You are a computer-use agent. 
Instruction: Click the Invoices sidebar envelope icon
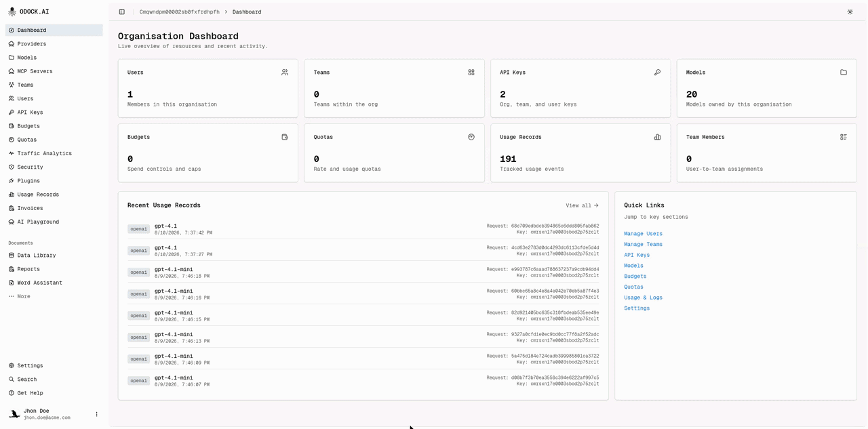12,208
